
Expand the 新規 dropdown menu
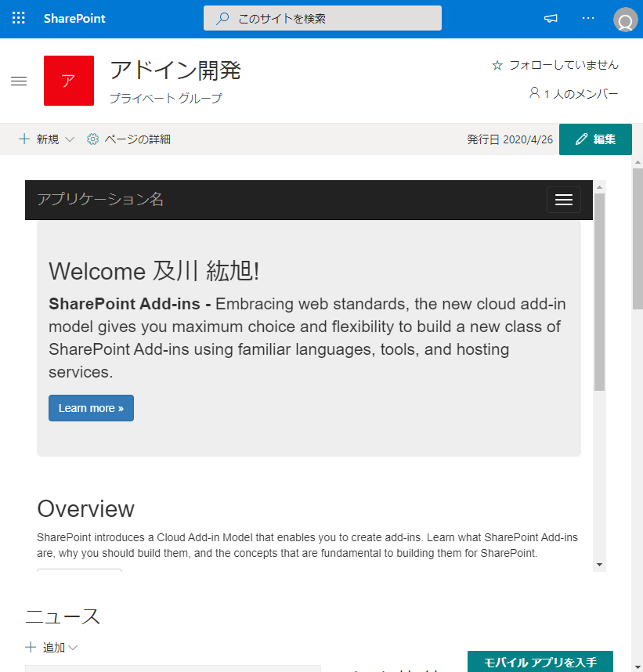click(x=47, y=139)
